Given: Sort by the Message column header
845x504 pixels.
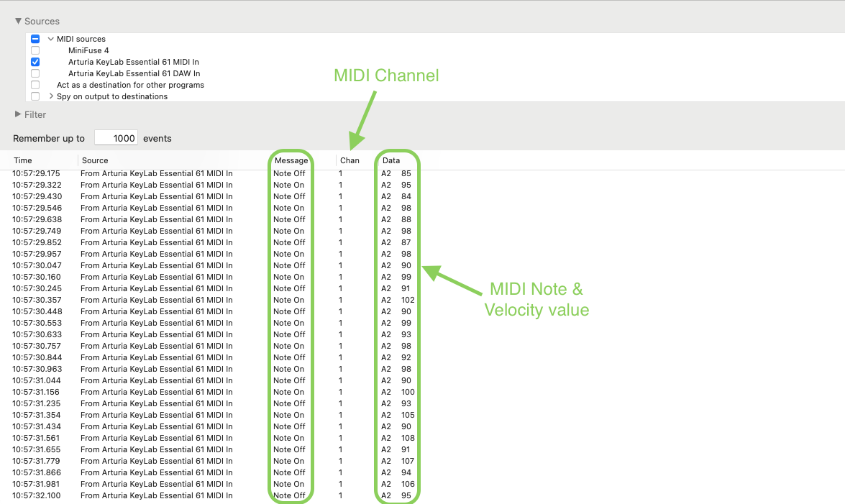Looking at the screenshot, I should point(291,160).
